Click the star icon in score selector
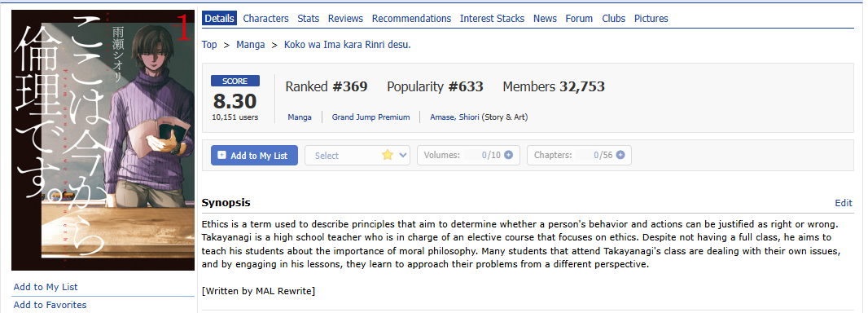868x313 pixels. pos(388,155)
